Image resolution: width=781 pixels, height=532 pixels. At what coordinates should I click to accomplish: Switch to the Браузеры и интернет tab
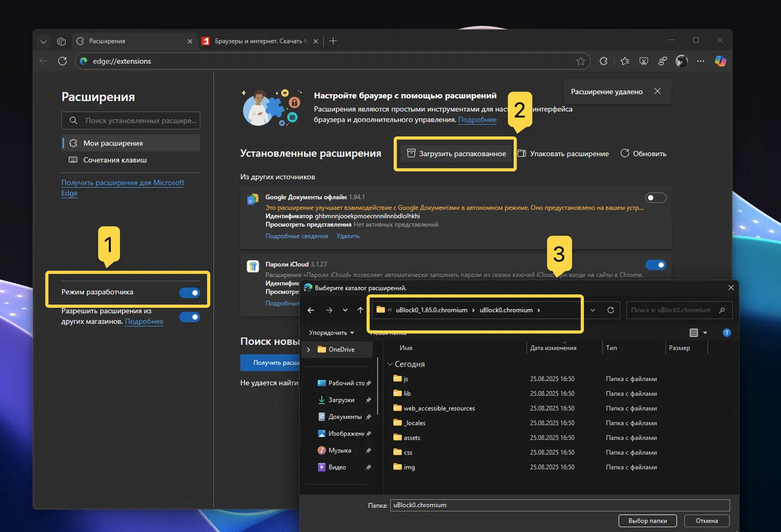point(258,41)
